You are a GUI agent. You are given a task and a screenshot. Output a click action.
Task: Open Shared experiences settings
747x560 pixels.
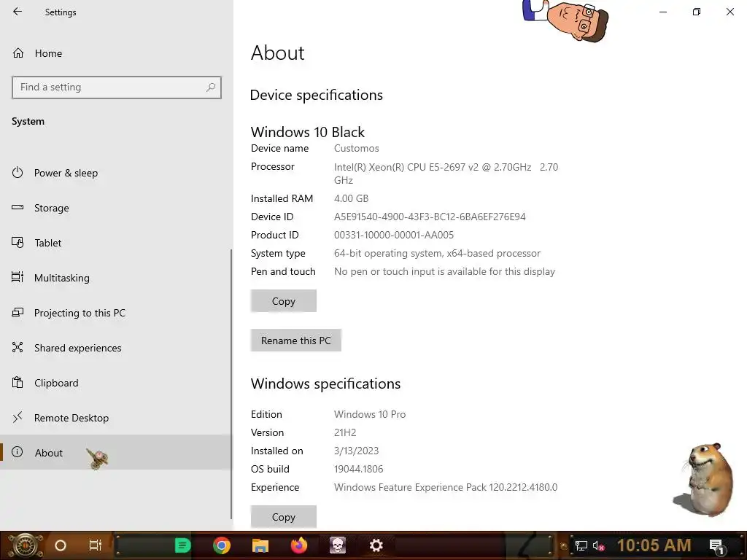point(116,348)
